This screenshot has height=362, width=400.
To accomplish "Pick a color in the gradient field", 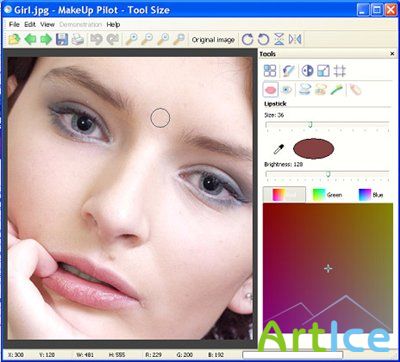I will (328, 268).
